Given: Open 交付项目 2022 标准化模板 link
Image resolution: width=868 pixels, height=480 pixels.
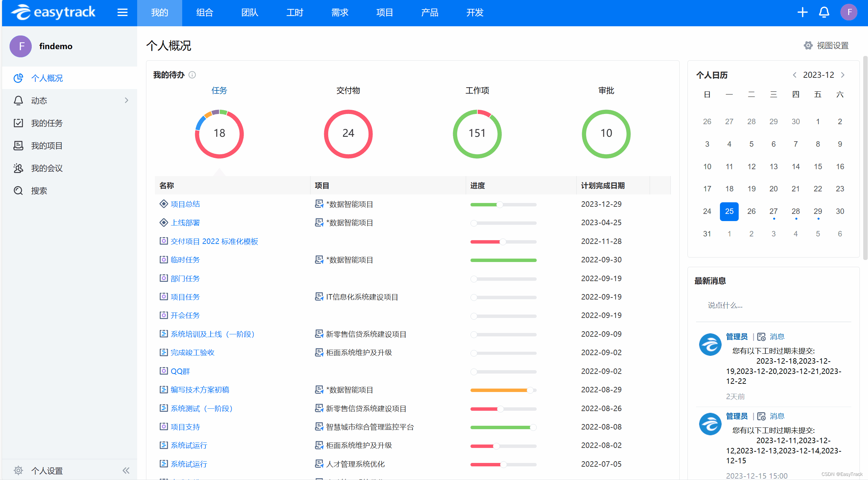Looking at the screenshot, I should (x=214, y=242).
